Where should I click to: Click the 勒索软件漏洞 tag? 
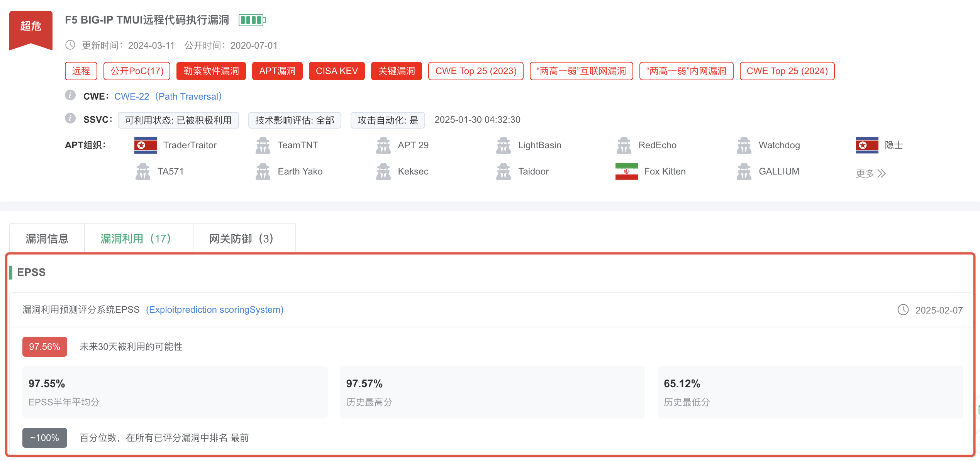(x=211, y=71)
